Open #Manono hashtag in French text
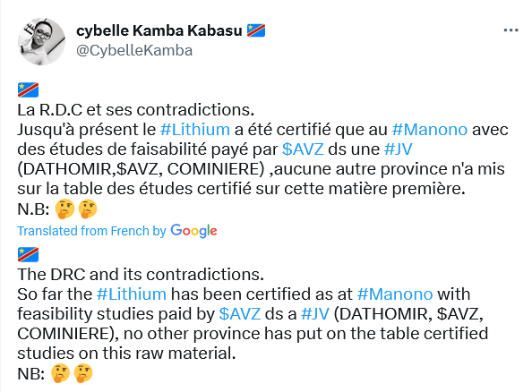Viewport: 532px width, 392px height. click(x=430, y=130)
